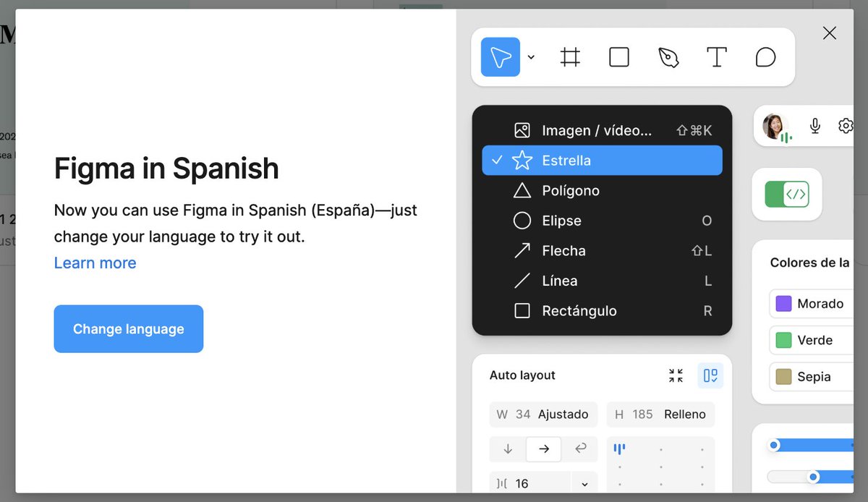The height and width of the screenshot is (502, 868).
Task: Select the Morado purple color swatch
Action: coord(783,304)
